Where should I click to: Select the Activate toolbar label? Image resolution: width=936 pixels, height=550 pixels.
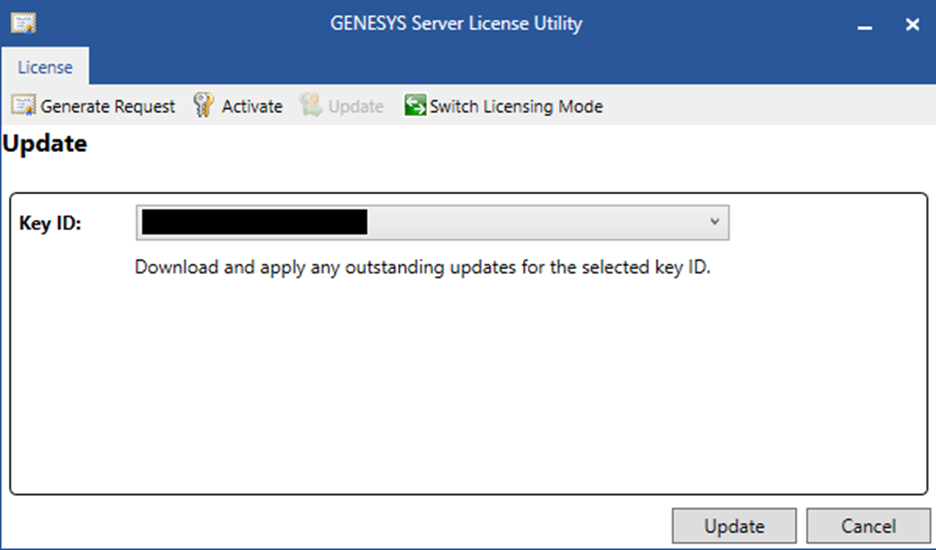click(x=252, y=106)
